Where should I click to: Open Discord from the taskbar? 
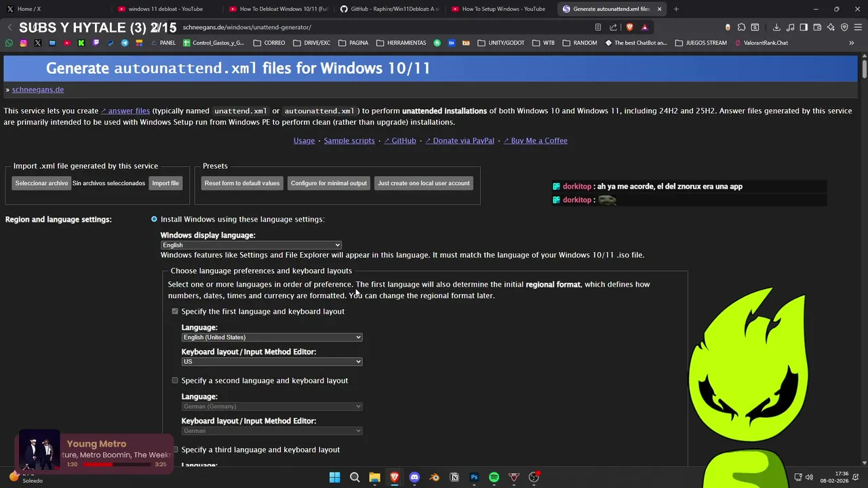[x=414, y=477]
